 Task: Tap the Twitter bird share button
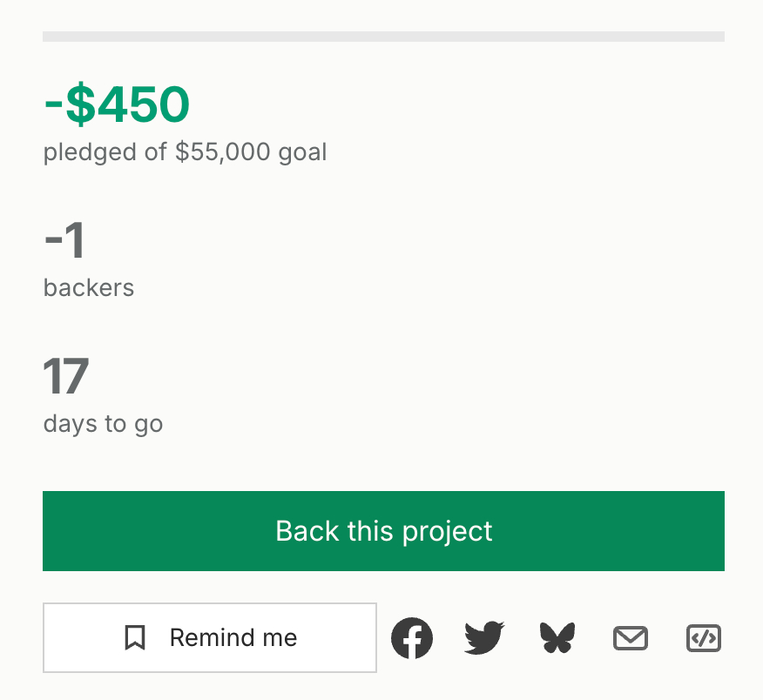point(484,638)
